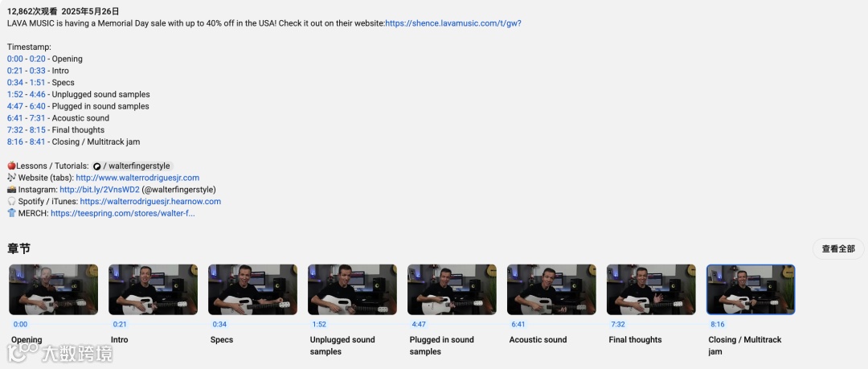Click the 0:00 chapter time marker

click(x=20, y=325)
